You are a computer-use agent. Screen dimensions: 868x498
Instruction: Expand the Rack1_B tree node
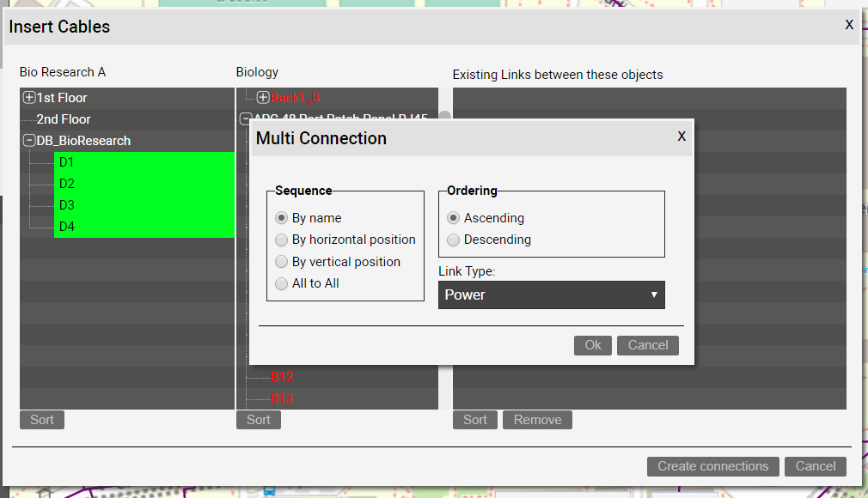[x=263, y=98]
